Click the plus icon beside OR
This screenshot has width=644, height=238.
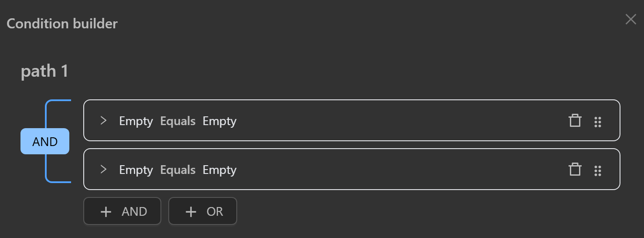click(191, 212)
